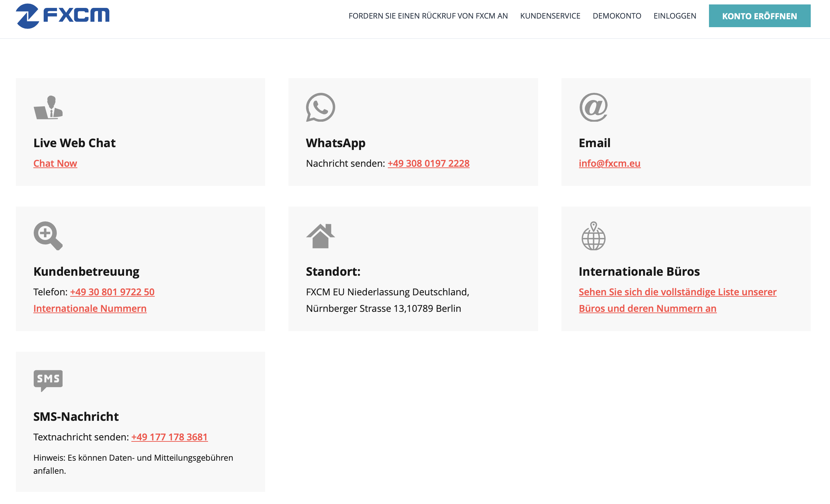Viewport: 830px width, 504px height.
Task: Click the SMS number +49 177 178 3681
Action: [170, 437]
